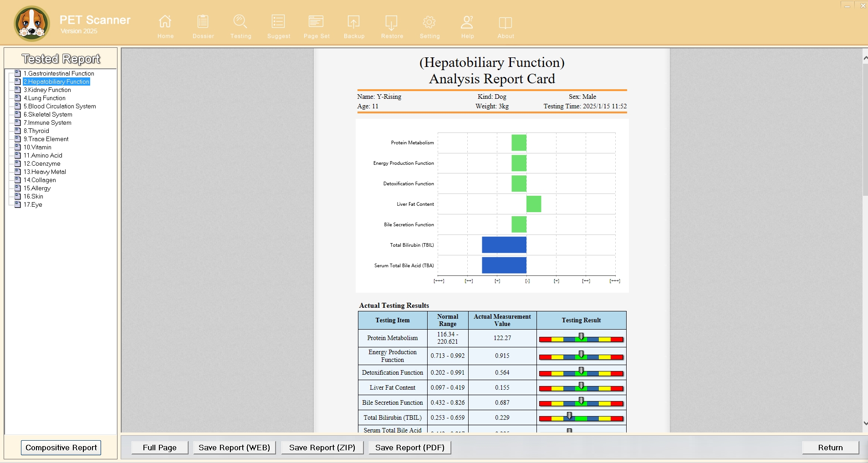
Task: Click the Testing magnifier icon
Action: (240, 21)
